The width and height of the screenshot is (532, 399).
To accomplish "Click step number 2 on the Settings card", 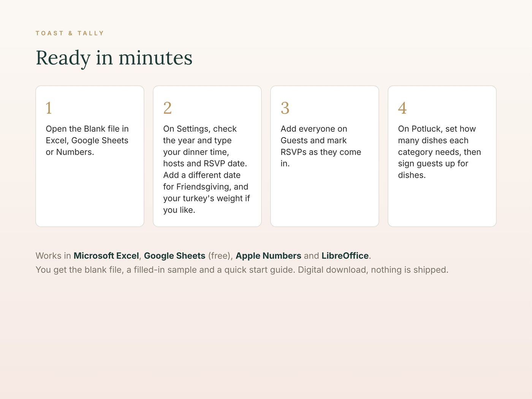I will point(168,108).
